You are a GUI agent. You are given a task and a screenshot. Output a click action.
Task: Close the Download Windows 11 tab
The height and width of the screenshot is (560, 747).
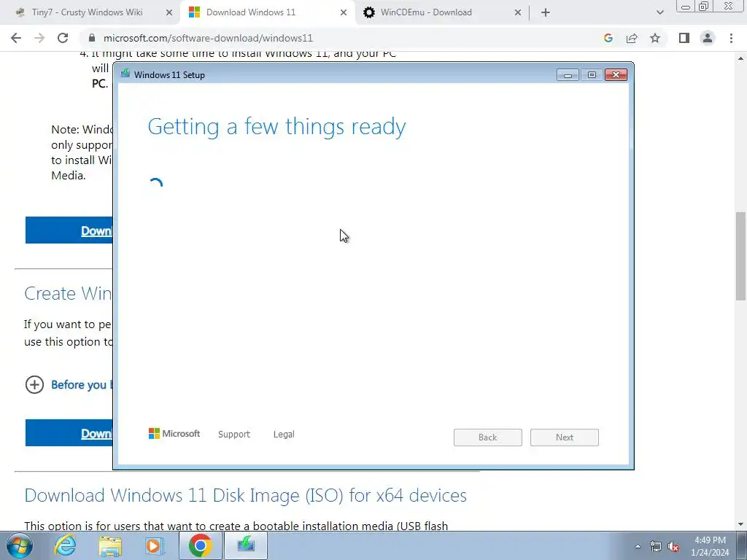pos(344,12)
